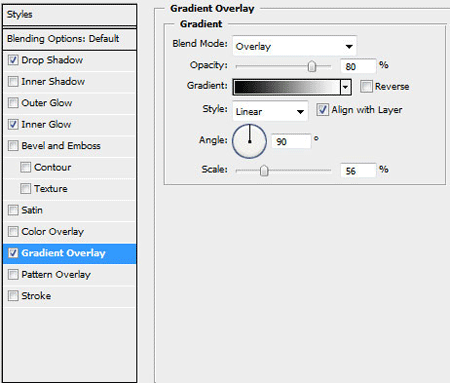Select the Drop Shadow style label
Image resolution: width=450 pixels, height=383 pixels.
coord(52,60)
